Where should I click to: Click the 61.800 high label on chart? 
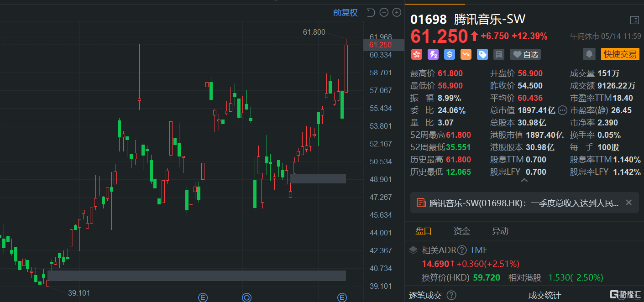tap(314, 32)
